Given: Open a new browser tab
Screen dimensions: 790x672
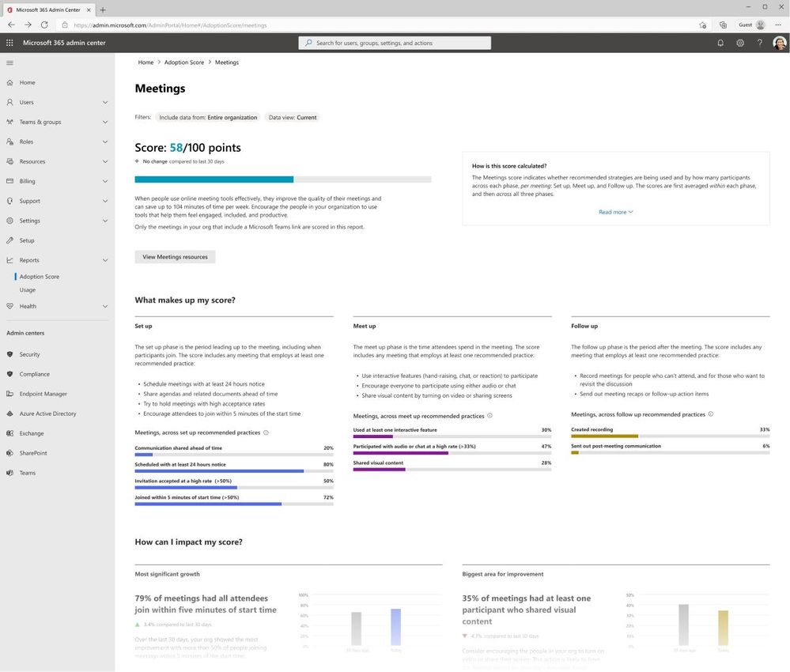Looking at the screenshot, I should [x=103, y=9].
